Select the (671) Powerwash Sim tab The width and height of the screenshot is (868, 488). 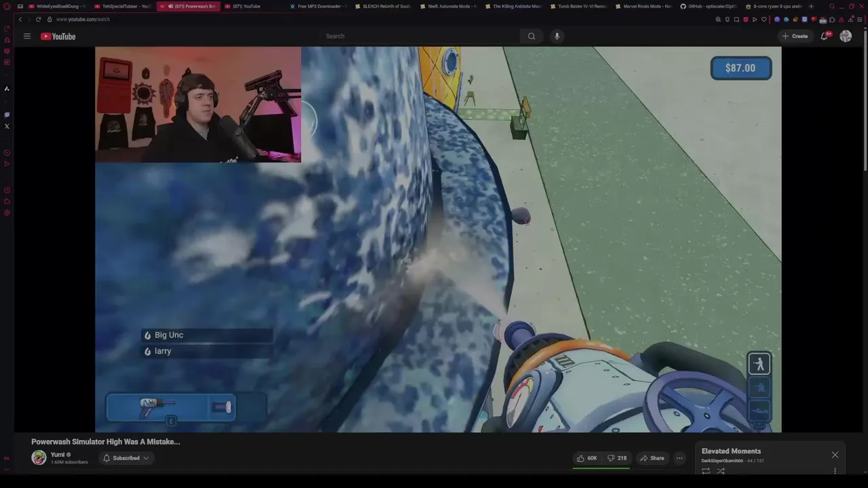(188, 6)
